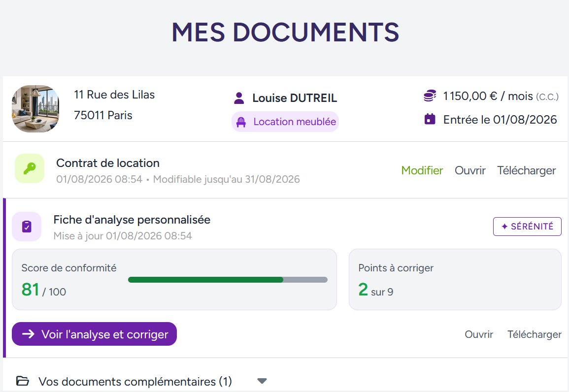The width and height of the screenshot is (569, 392).
Task: Download the Fiche d'analyse personnalisée
Action: [x=534, y=334]
